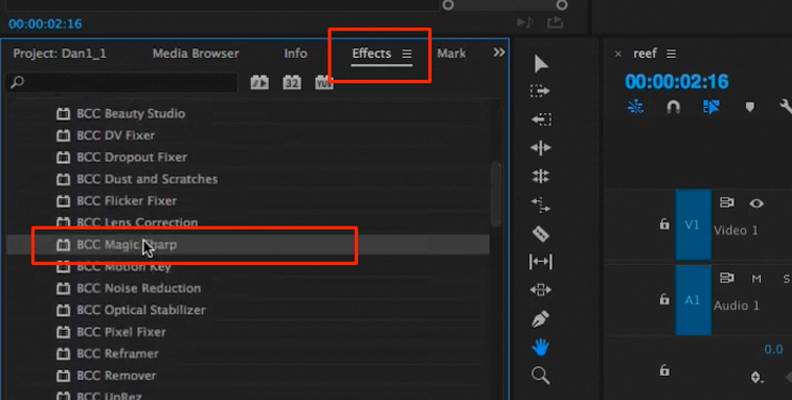Choose the Track Select Forward tool
The width and height of the screenshot is (792, 400).
(540, 91)
